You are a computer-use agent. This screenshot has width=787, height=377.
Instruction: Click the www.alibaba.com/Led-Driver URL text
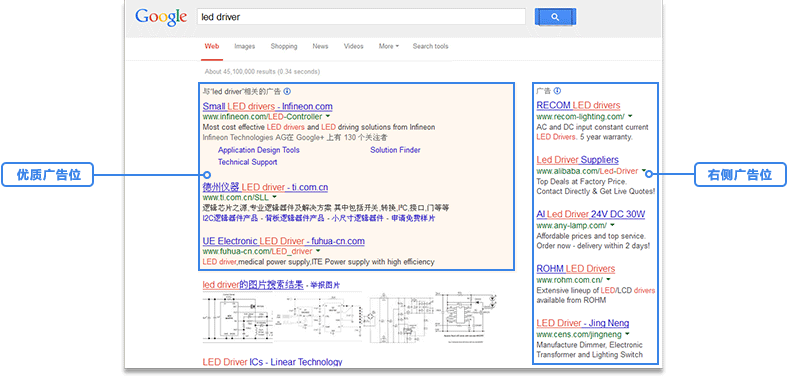click(587, 171)
